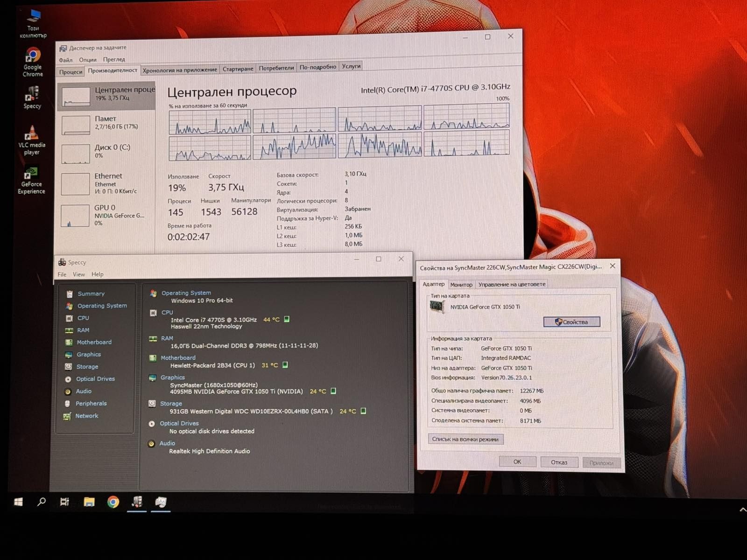Show hidden tray icons chevron
Image resolution: width=747 pixels, height=560 pixels.
[x=742, y=510]
